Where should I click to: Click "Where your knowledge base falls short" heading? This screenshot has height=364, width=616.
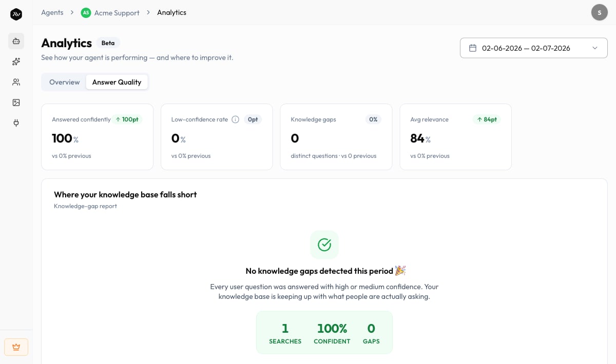point(125,195)
